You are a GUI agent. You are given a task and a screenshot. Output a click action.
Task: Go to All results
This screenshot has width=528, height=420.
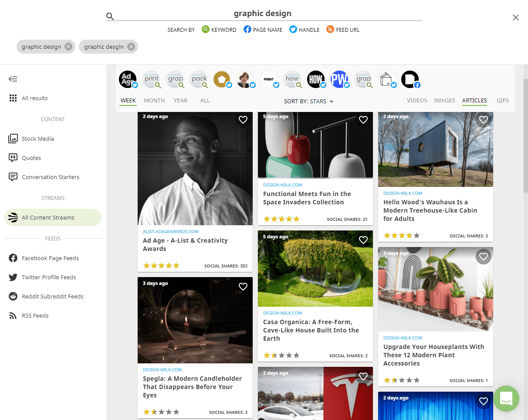pyautogui.click(x=34, y=98)
